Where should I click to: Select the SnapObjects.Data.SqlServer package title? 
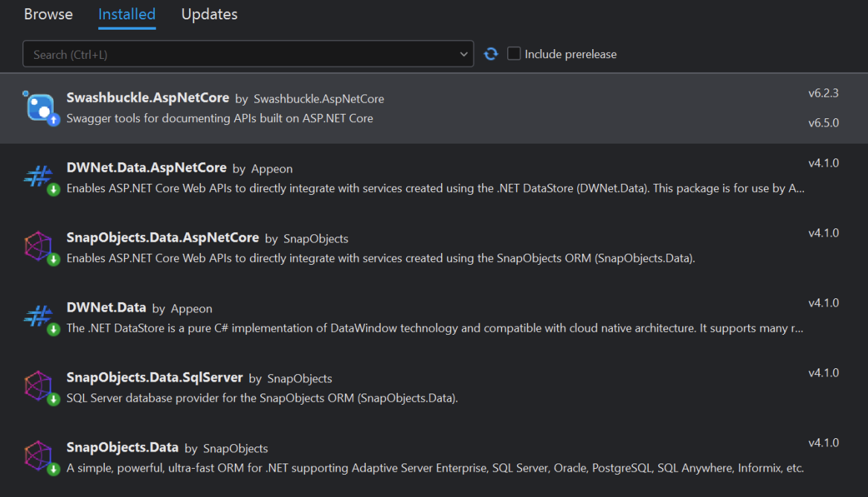point(155,378)
